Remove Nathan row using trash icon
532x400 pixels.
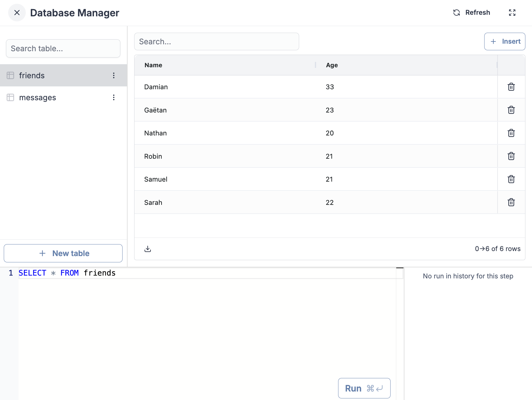[511, 133]
